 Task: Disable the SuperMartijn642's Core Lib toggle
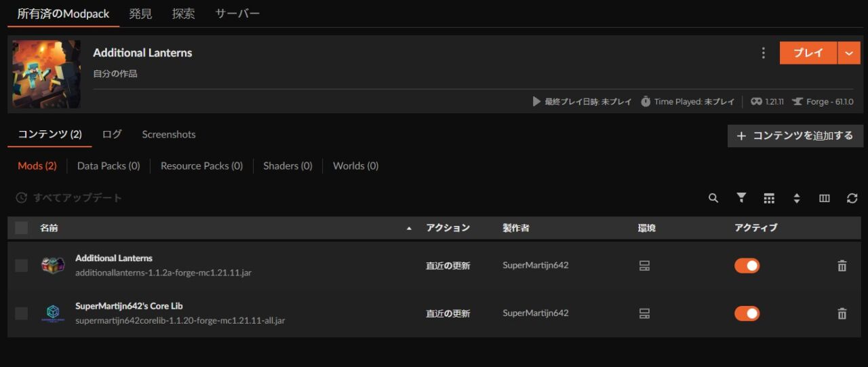click(747, 313)
